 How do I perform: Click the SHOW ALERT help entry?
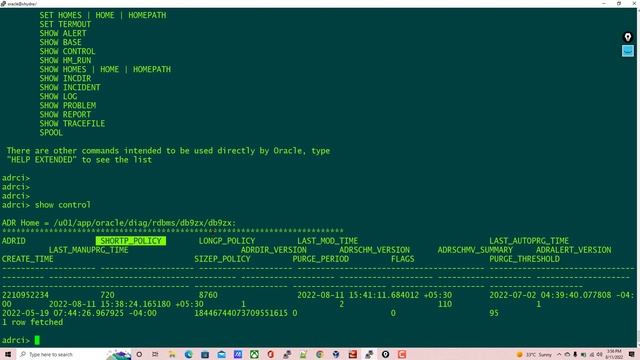(x=63, y=33)
